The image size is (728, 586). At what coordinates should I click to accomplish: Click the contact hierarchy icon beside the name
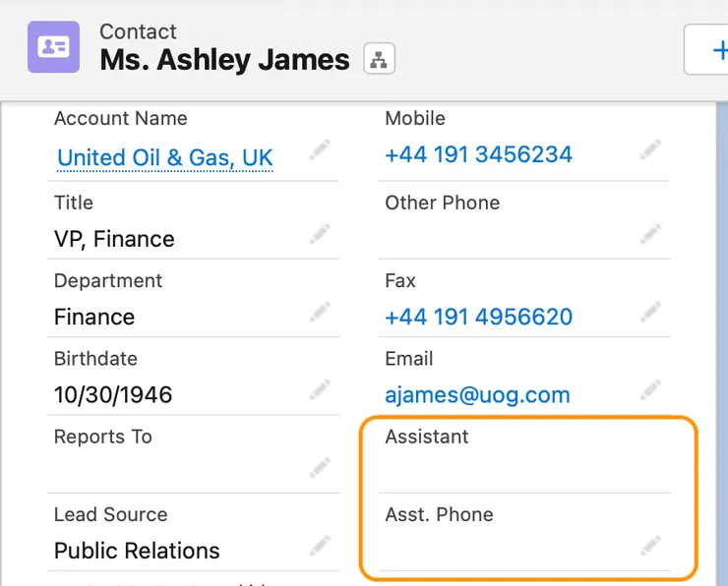377,59
